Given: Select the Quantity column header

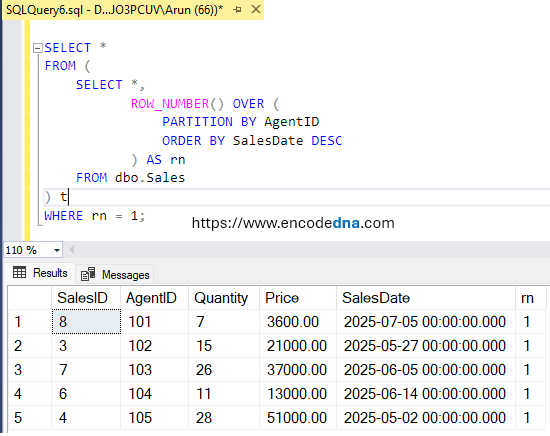Looking at the screenshot, I should coord(224,298).
